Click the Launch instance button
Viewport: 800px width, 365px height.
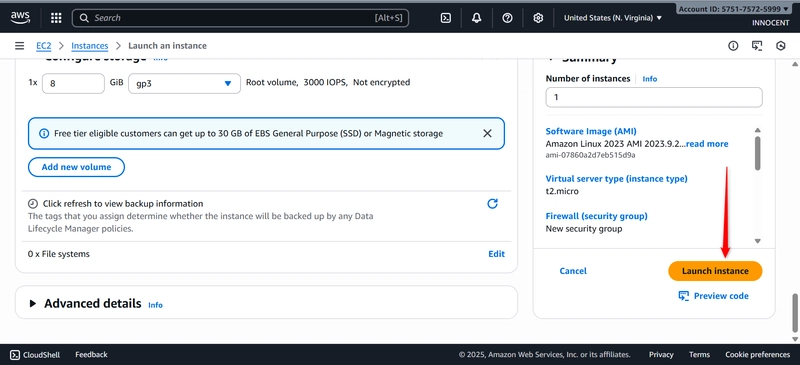[x=715, y=271]
